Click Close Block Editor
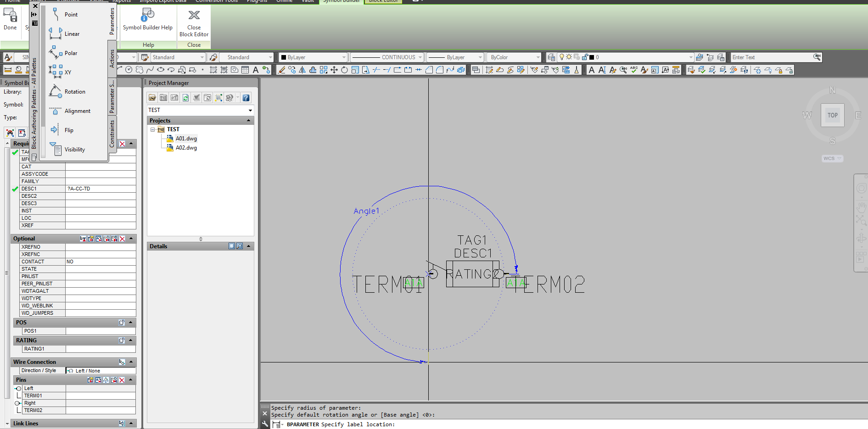Screen dimensions: 868x429 tap(194, 23)
